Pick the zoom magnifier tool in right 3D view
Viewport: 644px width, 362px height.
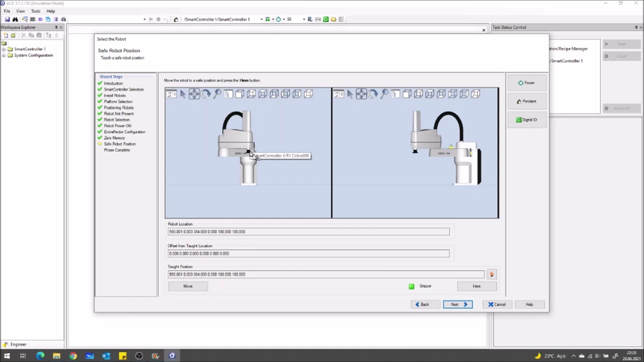pos(384,94)
